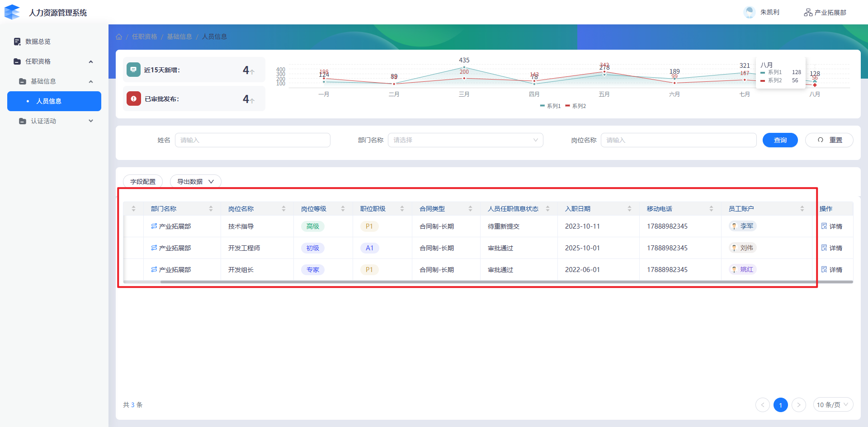The width and height of the screenshot is (868, 427).
Task: Click the home icon in breadcrumb
Action: point(119,37)
